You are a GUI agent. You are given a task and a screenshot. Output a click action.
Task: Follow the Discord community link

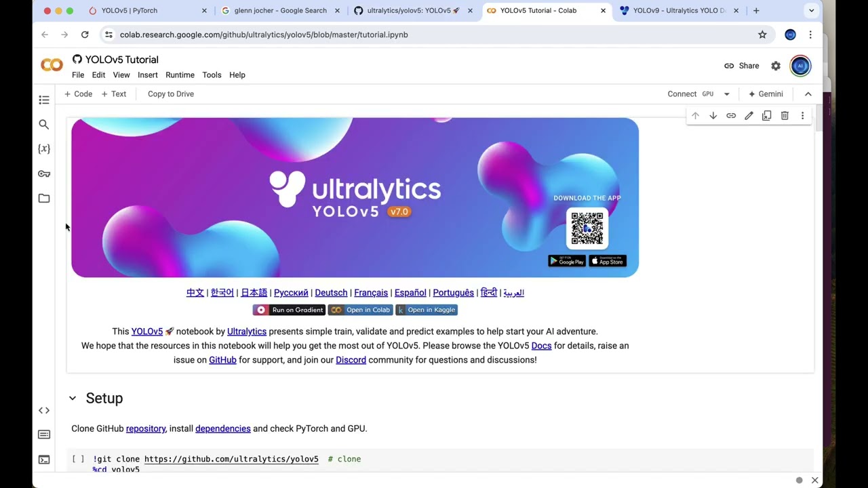pyautogui.click(x=351, y=360)
